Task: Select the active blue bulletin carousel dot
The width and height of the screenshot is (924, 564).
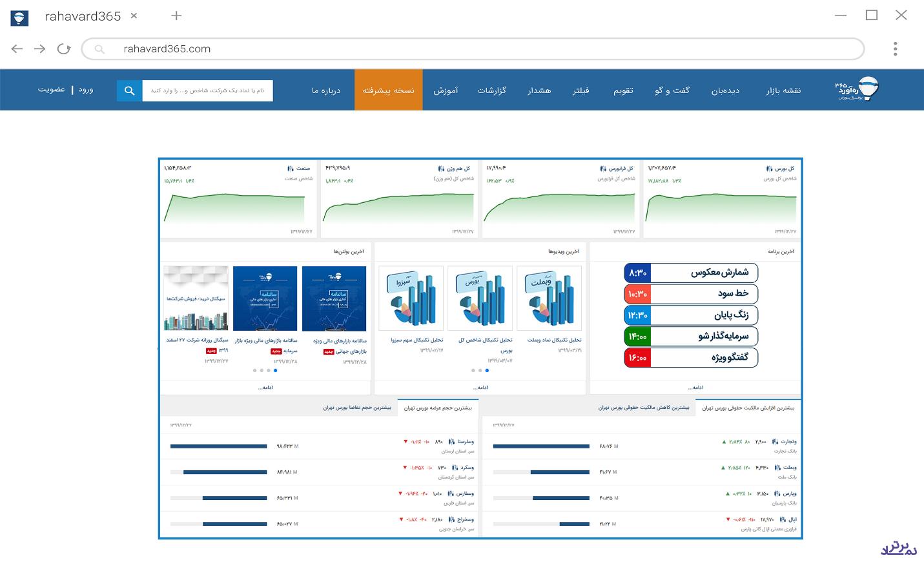Action: 275,371
